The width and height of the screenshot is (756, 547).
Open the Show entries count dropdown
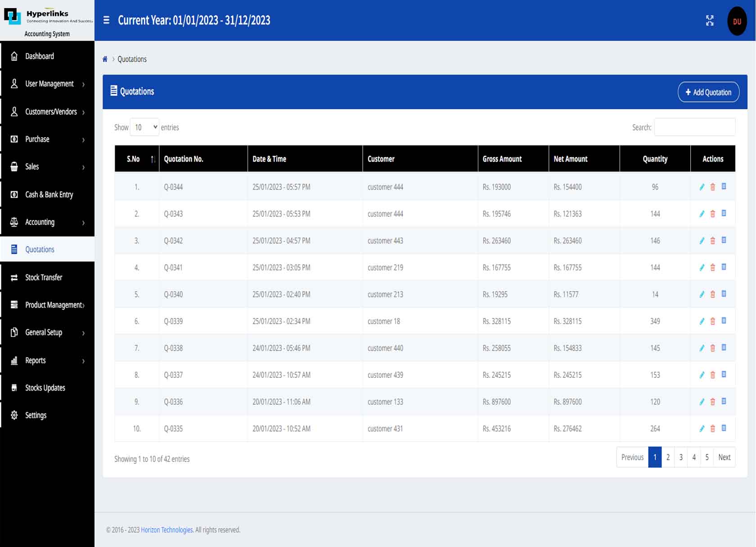click(144, 127)
